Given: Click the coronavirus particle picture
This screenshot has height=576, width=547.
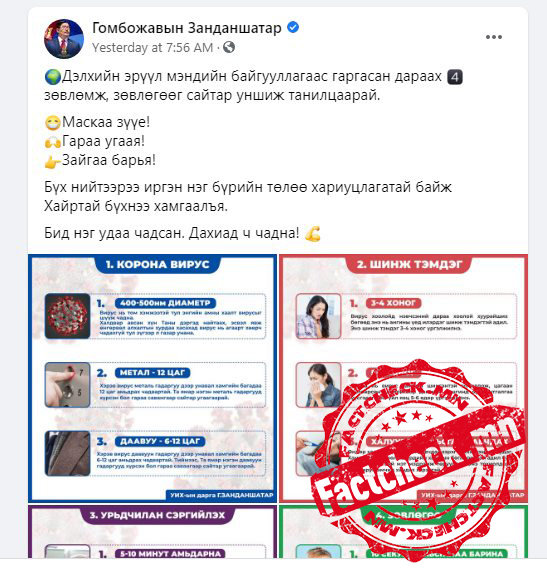Looking at the screenshot, I should (x=68, y=316).
